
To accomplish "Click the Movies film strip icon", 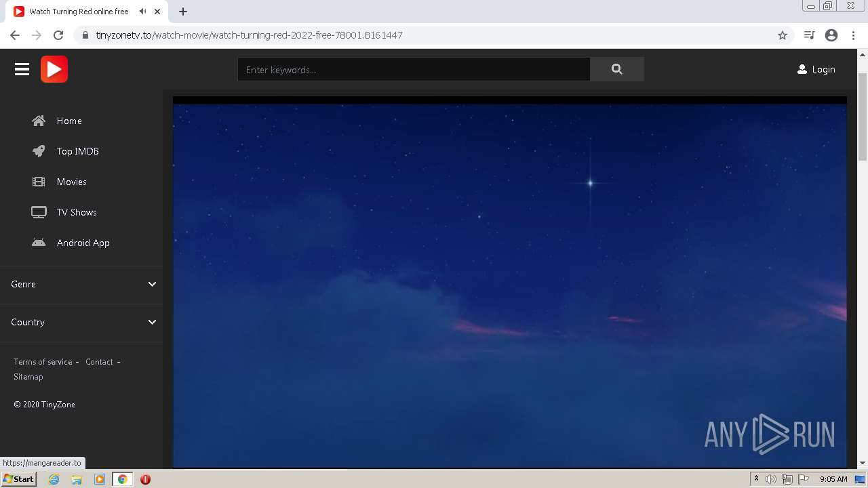I will coord(39,182).
